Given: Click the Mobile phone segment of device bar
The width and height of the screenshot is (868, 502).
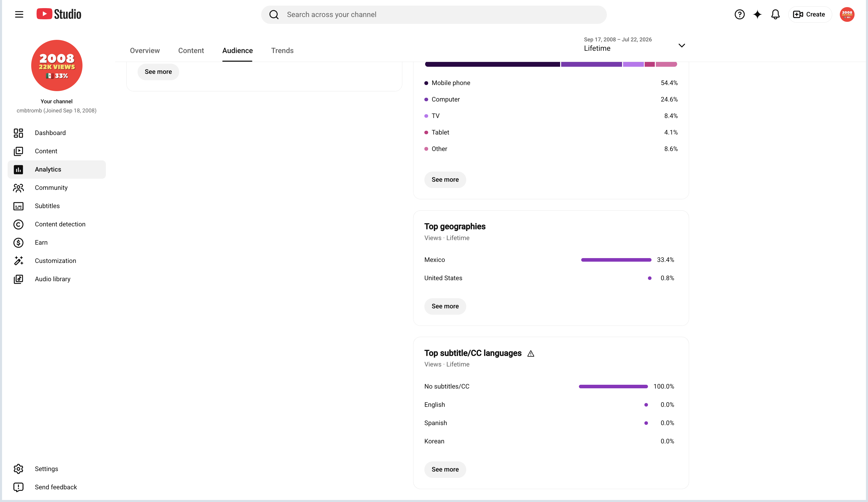Looking at the screenshot, I should pyautogui.click(x=493, y=64).
